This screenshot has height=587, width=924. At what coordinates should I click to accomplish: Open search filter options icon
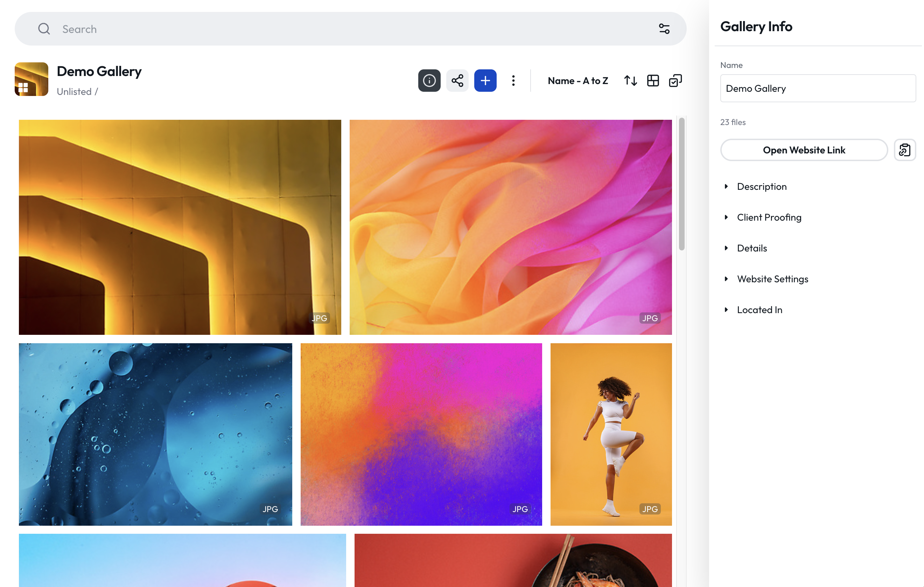(x=664, y=29)
